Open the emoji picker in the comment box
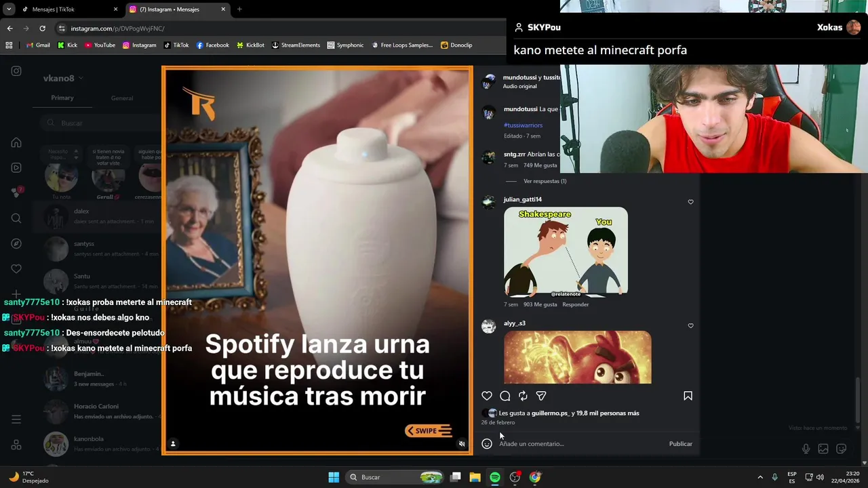Viewport: 868px width, 488px height. (x=487, y=444)
